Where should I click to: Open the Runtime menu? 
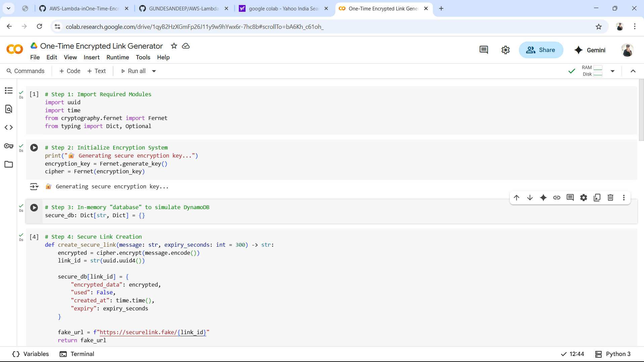(x=117, y=57)
